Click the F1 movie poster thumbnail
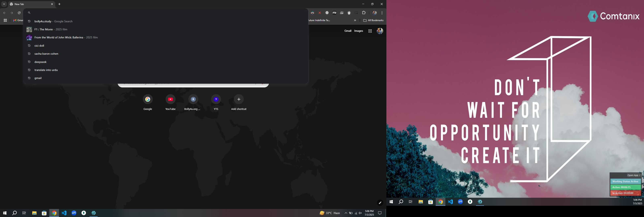644x217 pixels. click(x=29, y=30)
